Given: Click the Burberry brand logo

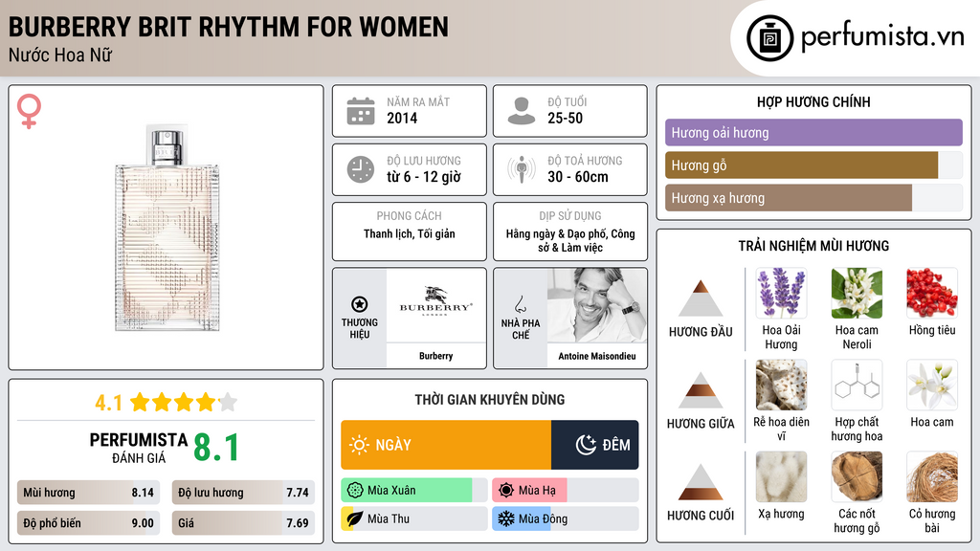Looking at the screenshot, I should coord(435,306).
